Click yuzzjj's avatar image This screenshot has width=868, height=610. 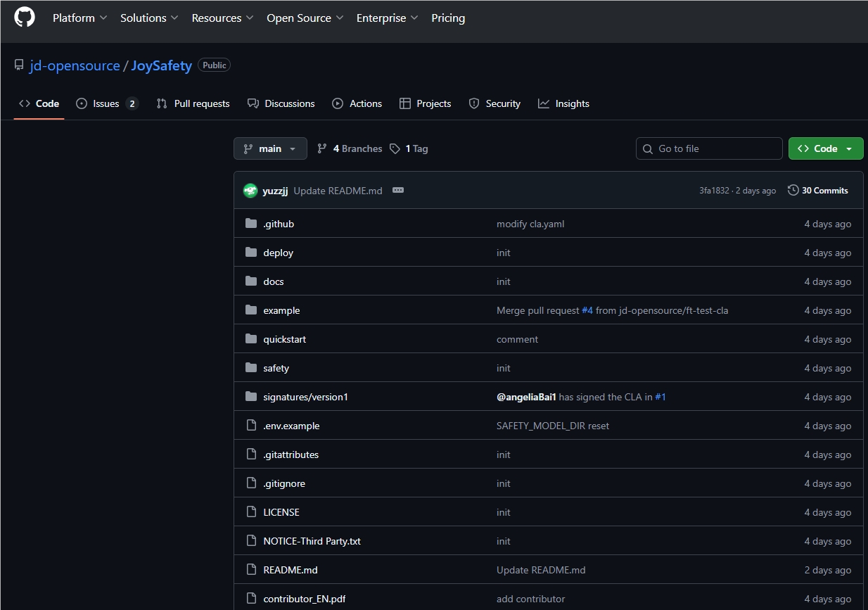250,191
